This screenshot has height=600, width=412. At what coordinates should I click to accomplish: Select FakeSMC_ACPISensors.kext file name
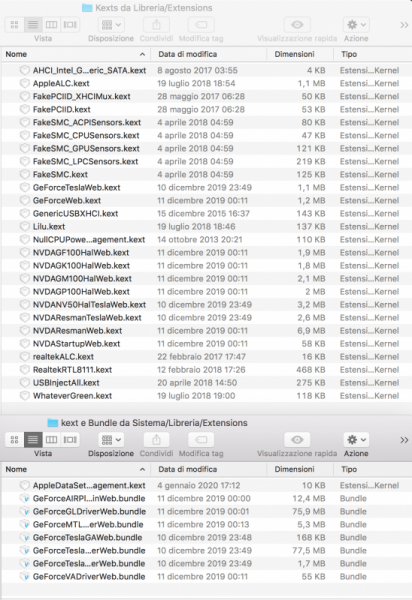(87, 122)
